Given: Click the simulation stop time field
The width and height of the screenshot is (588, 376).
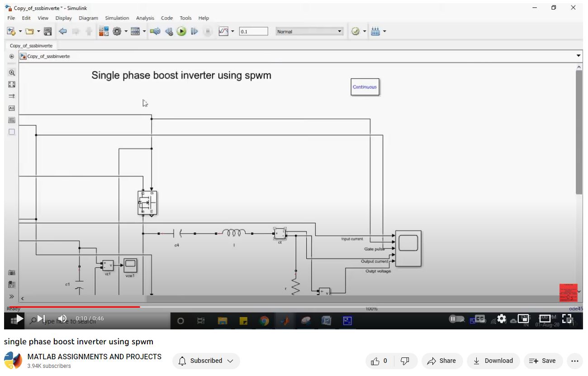Looking at the screenshot, I should (253, 31).
